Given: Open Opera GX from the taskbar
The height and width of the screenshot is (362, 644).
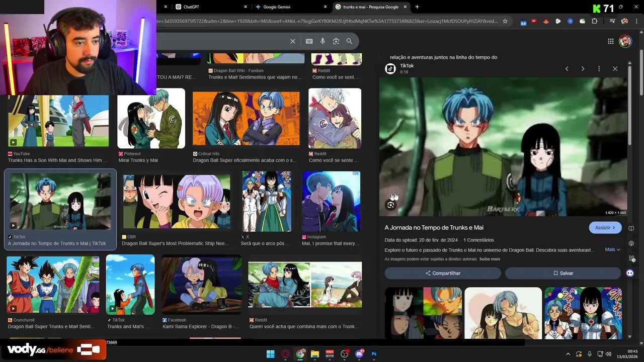Looking at the screenshot, I should pyautogui.click(x=285, y=354).
